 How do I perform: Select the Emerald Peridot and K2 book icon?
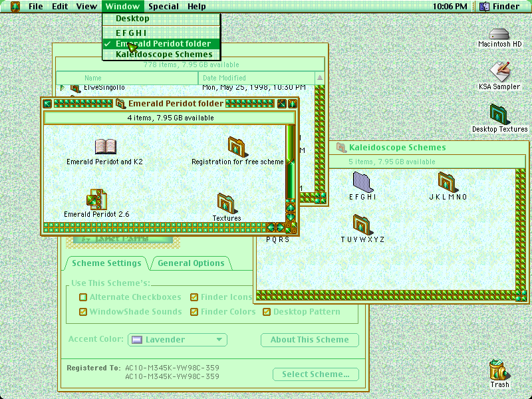pyautogui.click(x=106, y=146)
